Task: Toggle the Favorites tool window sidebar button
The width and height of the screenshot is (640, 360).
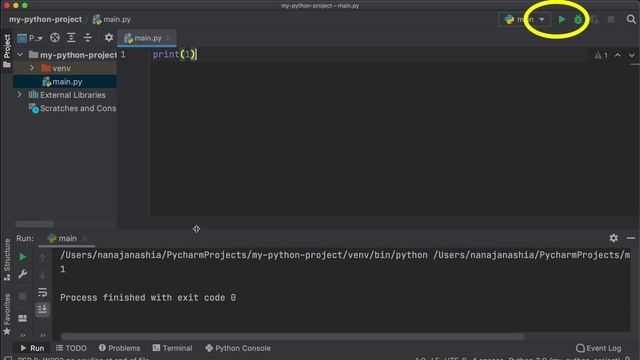Action: click(x=7, y=314)
